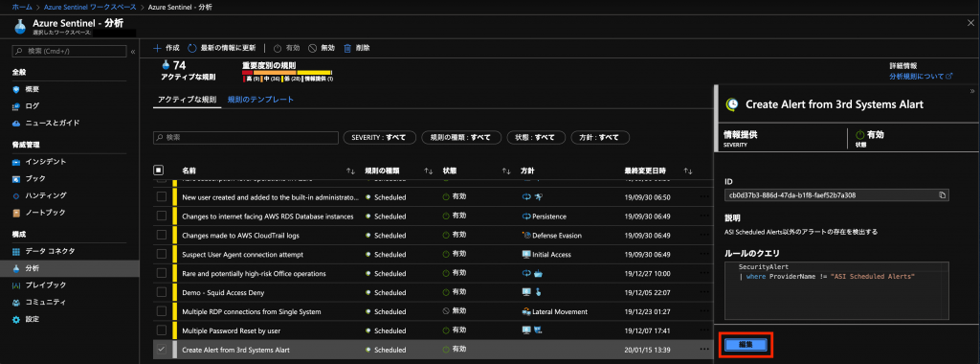Screen dimensions: 980x364
Task: Click the rule ID text field
Action: [836, 195]
